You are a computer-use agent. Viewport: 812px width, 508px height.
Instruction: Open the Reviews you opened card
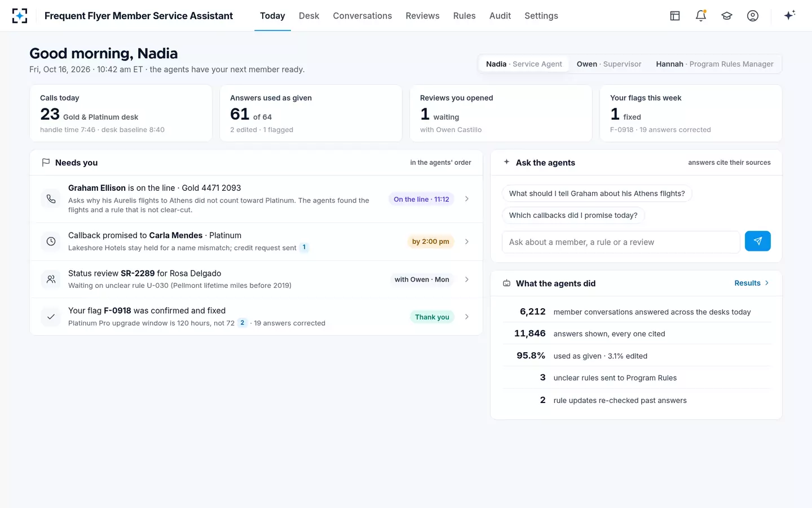(501, 113)
